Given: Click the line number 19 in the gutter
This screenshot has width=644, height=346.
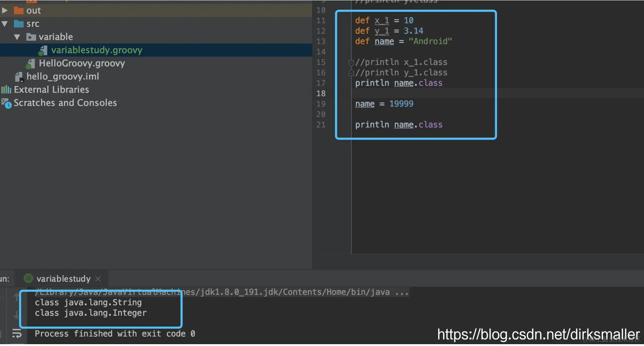Looking at the screenshot, I should (x=321, y=104).
